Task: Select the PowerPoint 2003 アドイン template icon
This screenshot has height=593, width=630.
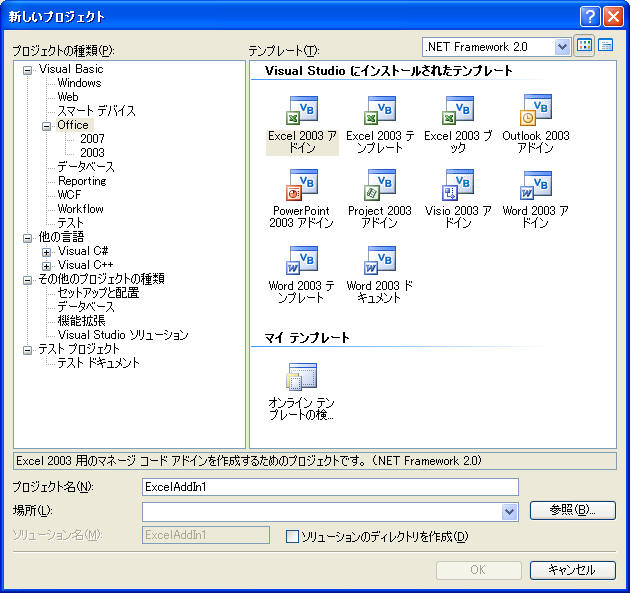Action: click(x=302, y=185)
